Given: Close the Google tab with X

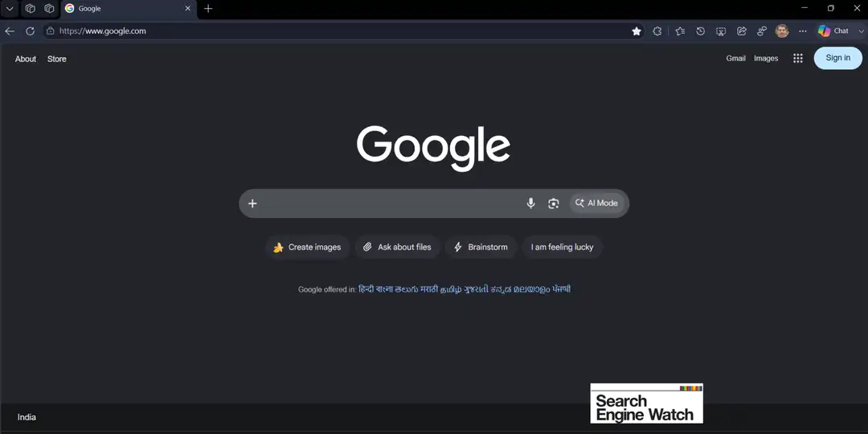Looking at the screenshot, I should point(187,9).
